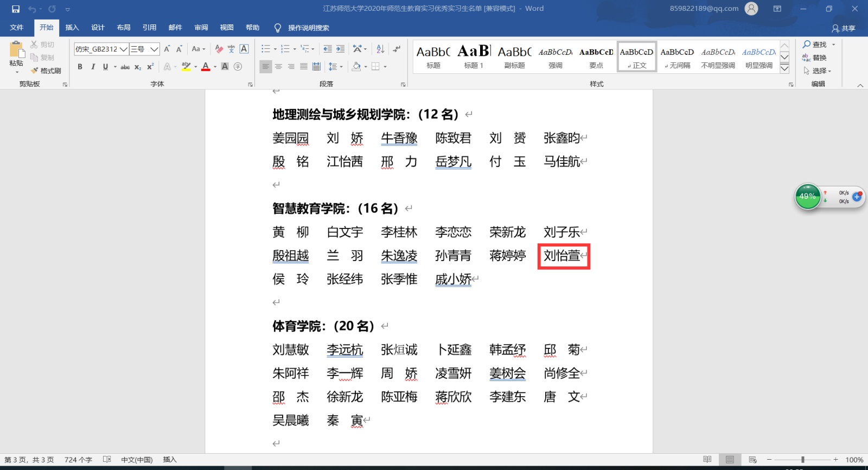Switch to Read Mode view in status bar
Image resolution: width=868 pixels, height=470 pixels.
[x=707, y=460]
